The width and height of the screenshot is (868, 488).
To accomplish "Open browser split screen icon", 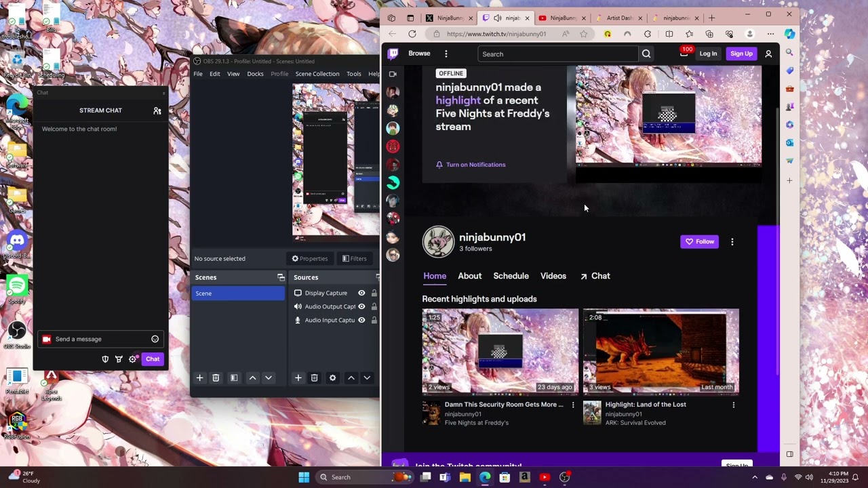I will point(669,34).
